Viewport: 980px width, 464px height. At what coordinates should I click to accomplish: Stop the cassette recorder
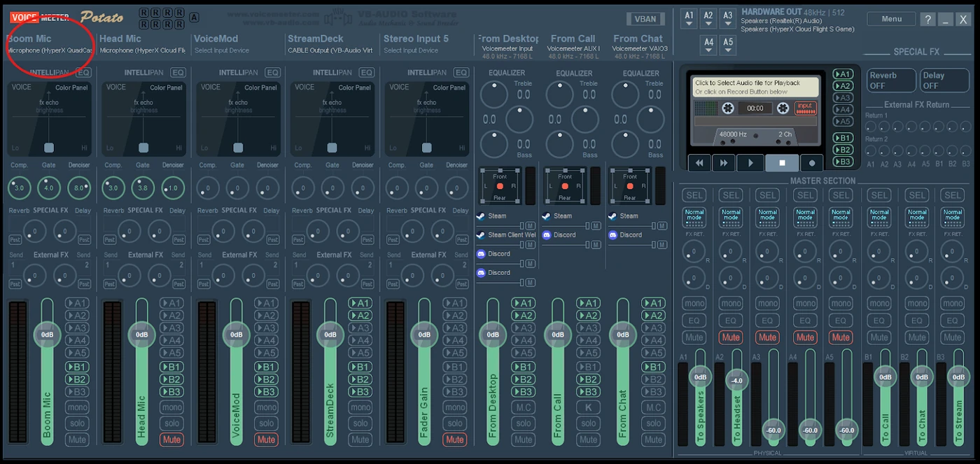point(782,163)
